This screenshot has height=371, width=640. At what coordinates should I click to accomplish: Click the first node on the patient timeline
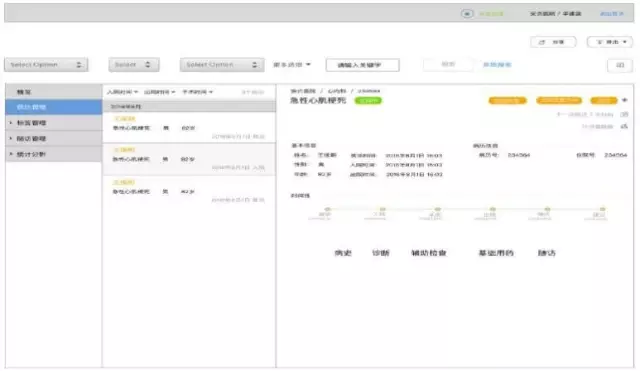[327, 209]
